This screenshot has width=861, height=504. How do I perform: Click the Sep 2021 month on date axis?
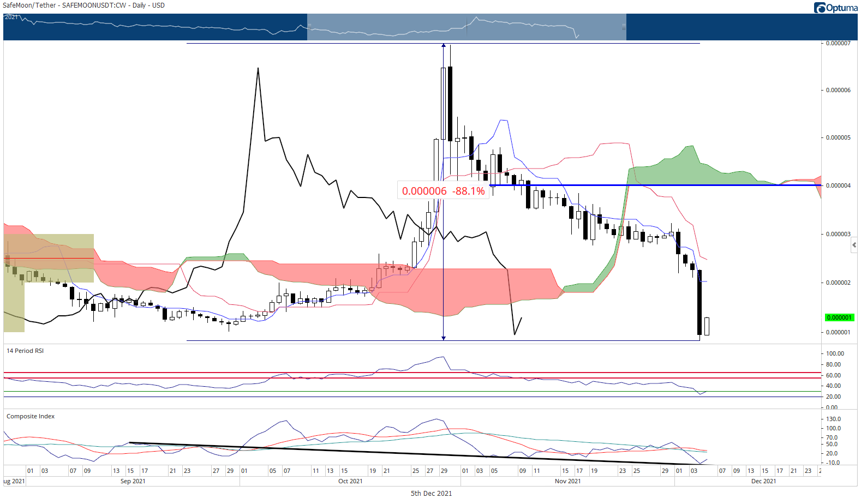[x=133, y=481]
